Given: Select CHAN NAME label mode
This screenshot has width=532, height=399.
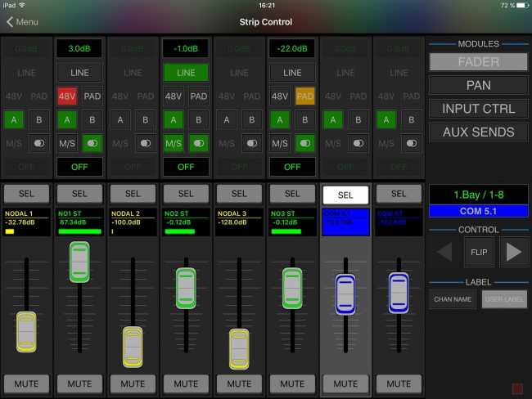Looking at the screenshot, I should pyautogui.click(x=453, y=299).
